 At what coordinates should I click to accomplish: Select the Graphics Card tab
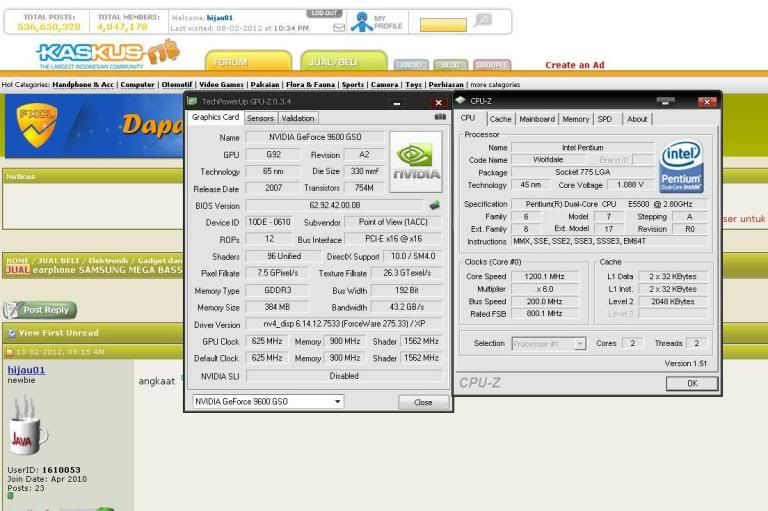[216, 118]
